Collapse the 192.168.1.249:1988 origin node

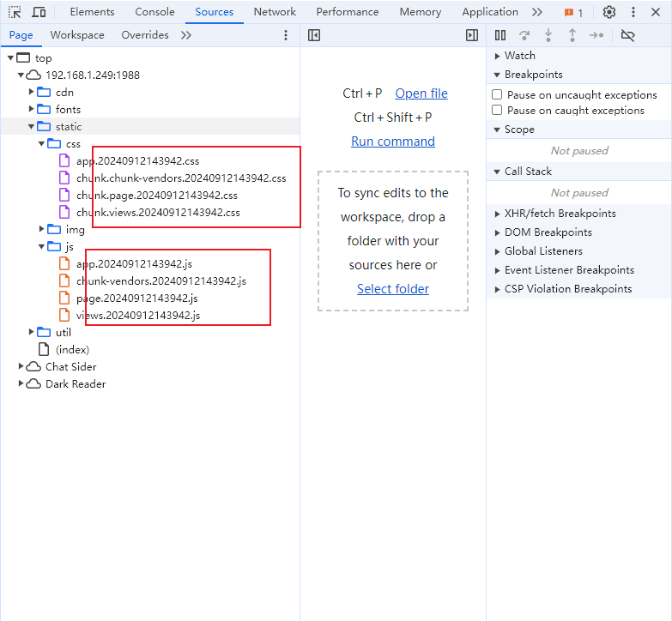pyautogui.click(x=21, y=75)
